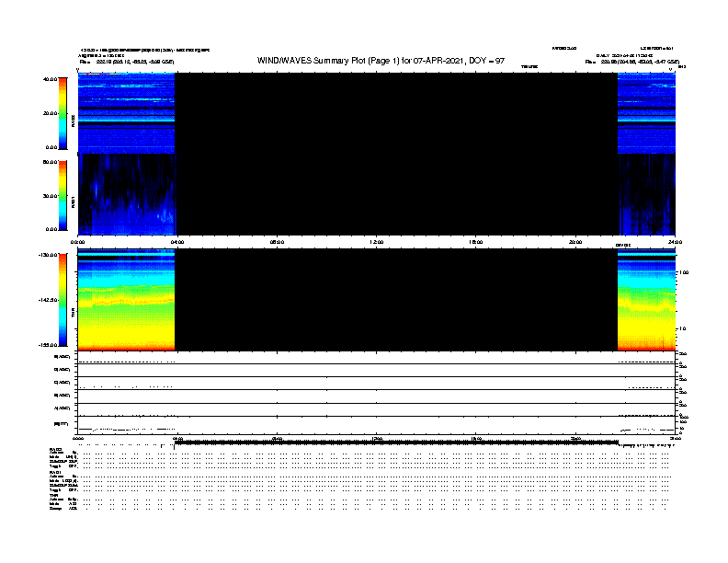The width and height of the screenshot is (728, 563).
Task: Click the 16:00 time label below RAD1 panel
Action: (476, 242)
